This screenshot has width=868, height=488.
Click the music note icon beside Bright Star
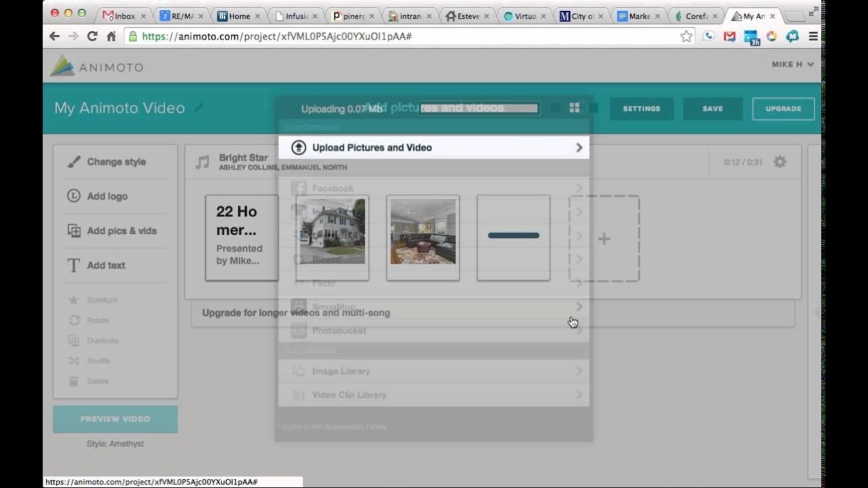coord(202,163)
